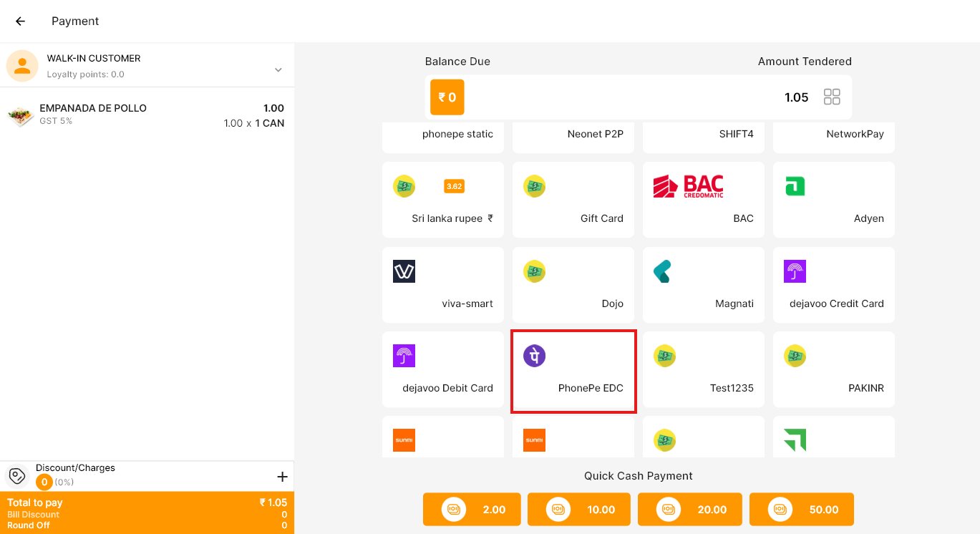Select the PhonePe EDC payment icon
This screenshot has width=980, height=534.
534,356
